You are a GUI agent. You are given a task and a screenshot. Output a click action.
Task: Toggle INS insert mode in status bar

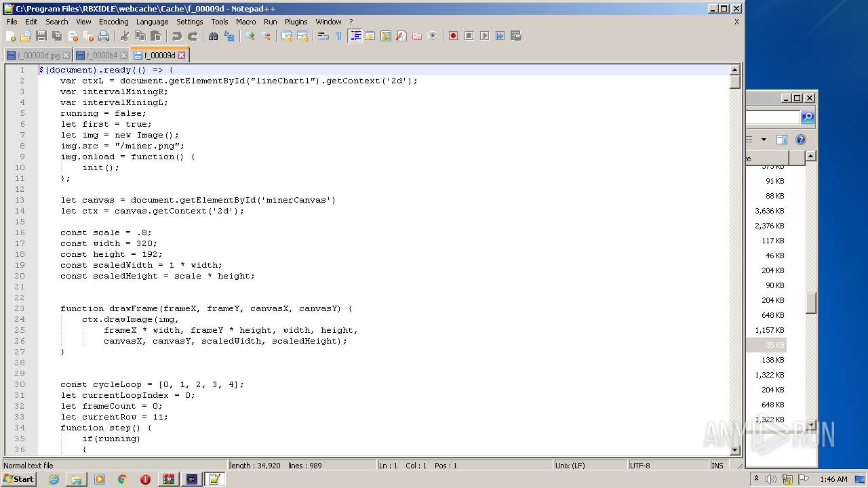pos(717,466)
